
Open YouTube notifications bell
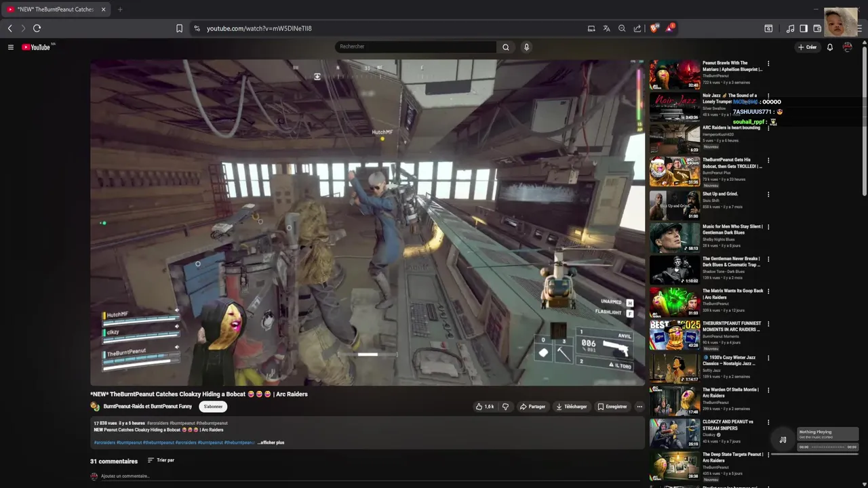[829, 47]
